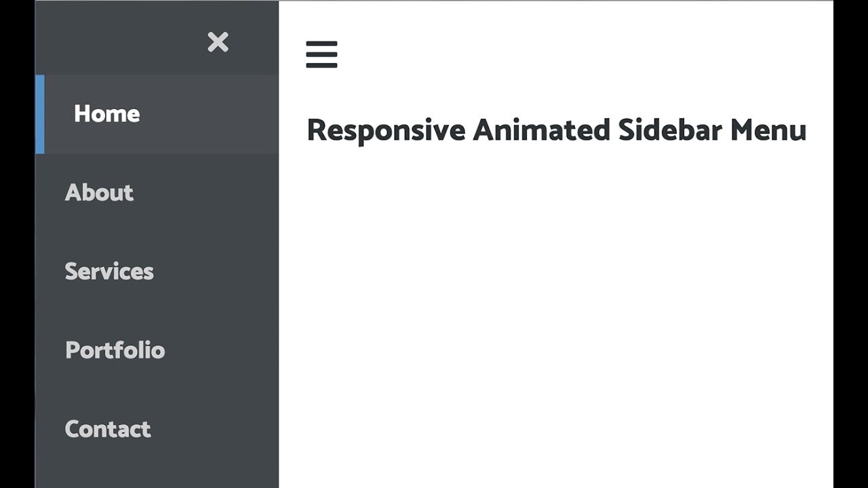This screenshot has height=488, width=868.
Task: Navigate to the Portfolio section
Action: [115, 350]
